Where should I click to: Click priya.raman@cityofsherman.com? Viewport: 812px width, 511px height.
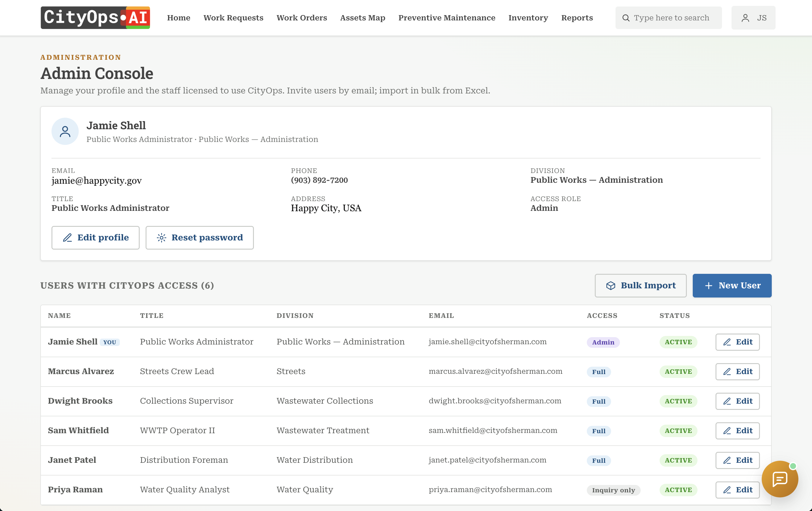click(x=490, y=490)
